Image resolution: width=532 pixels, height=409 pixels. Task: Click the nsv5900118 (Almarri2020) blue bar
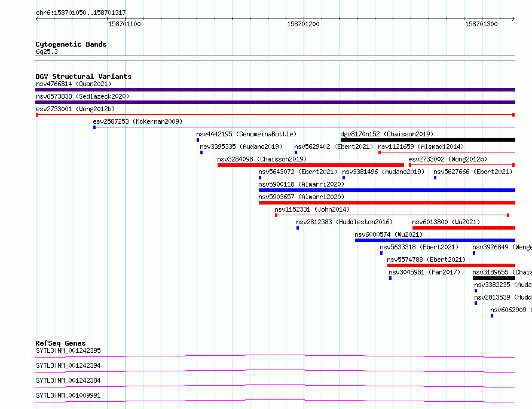(387, 190)
